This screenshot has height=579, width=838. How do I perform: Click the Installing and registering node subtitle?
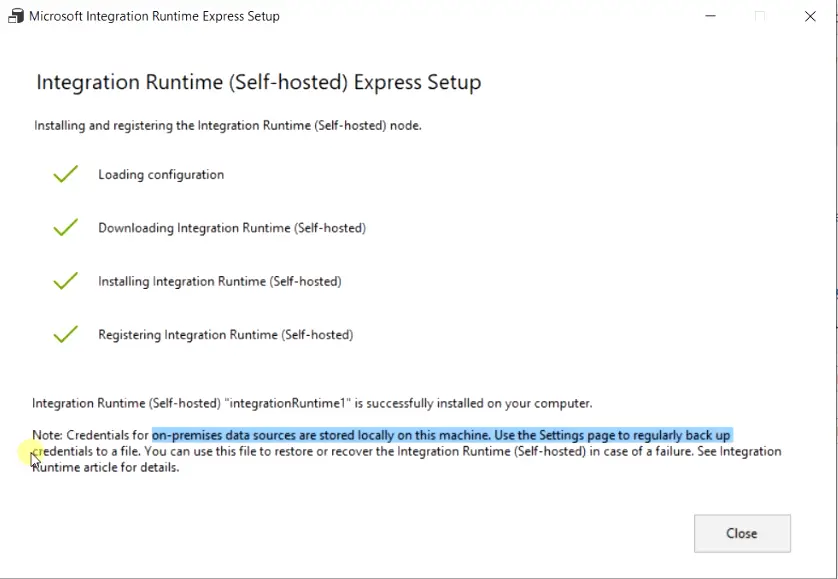tap(228, 126)
